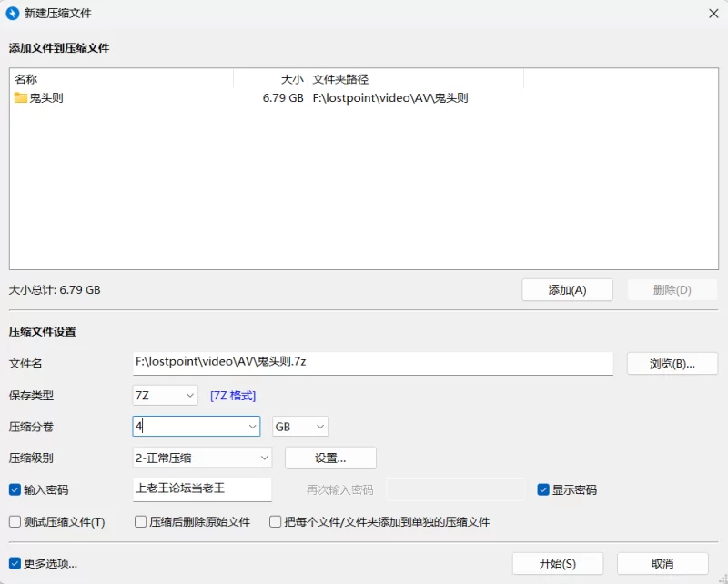The image size is (728, 584).
Task: Close the 新建压缩文件 dialog window
Action: [x=712, y=13]
